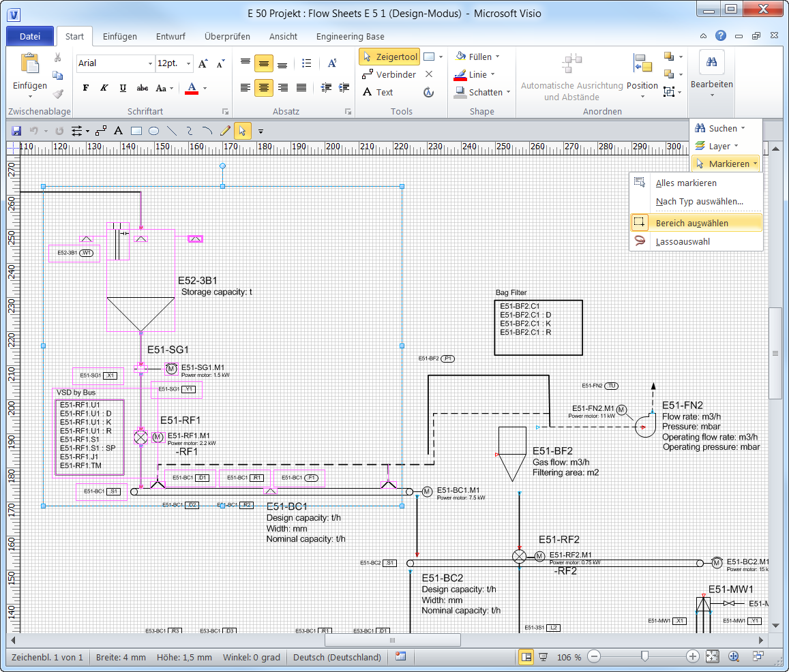
Task: Decrease paragraph indent
Action: click(x=326, y=88)
